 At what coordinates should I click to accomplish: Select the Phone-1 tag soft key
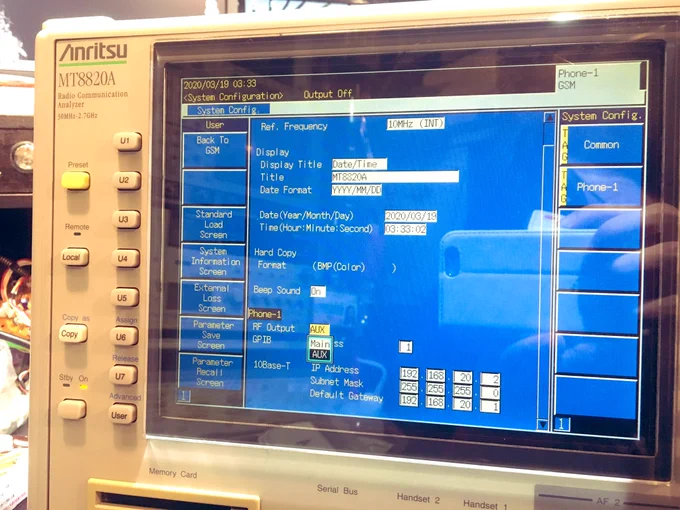point(600,187)
